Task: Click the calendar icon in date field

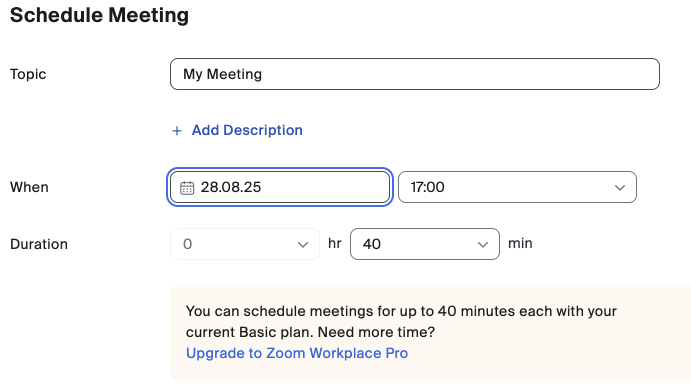Action: pos(187,188)
